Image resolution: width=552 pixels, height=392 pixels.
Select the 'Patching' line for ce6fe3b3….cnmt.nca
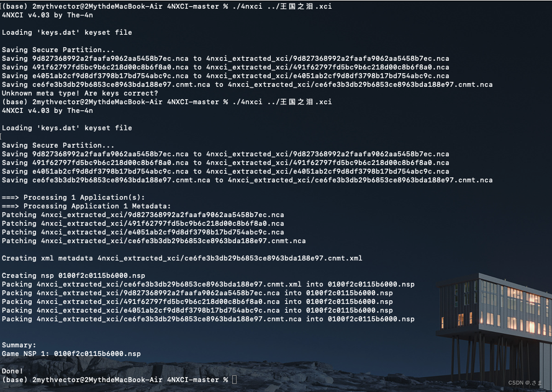click(x=154, y=241)
